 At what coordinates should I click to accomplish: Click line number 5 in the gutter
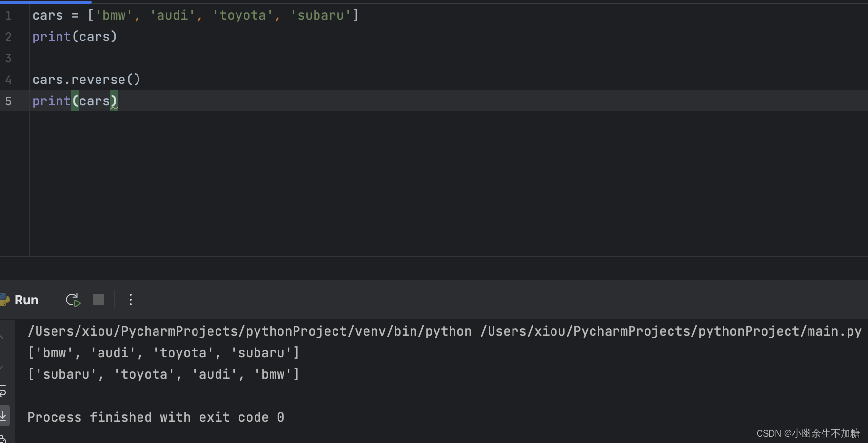(x=8, y=101)
